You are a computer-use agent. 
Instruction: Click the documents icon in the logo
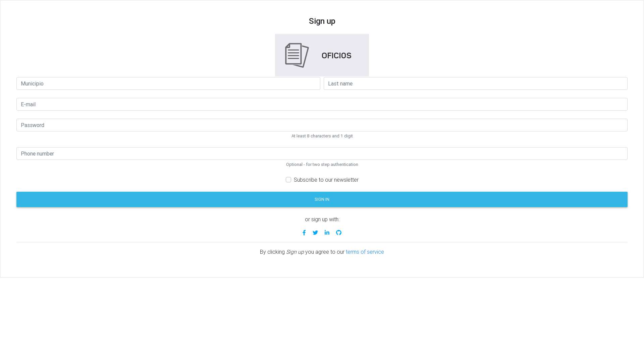pos(297,55)
